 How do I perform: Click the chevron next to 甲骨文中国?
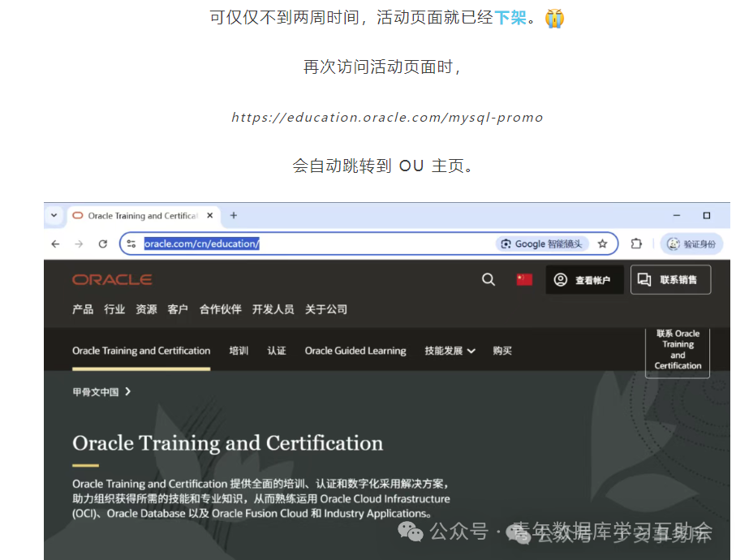click(127, 391)
